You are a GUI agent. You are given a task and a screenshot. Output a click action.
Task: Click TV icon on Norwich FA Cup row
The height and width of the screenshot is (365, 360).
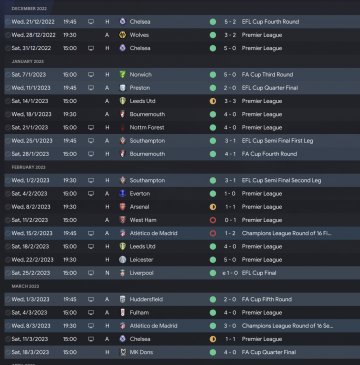[x=91, y=75]
